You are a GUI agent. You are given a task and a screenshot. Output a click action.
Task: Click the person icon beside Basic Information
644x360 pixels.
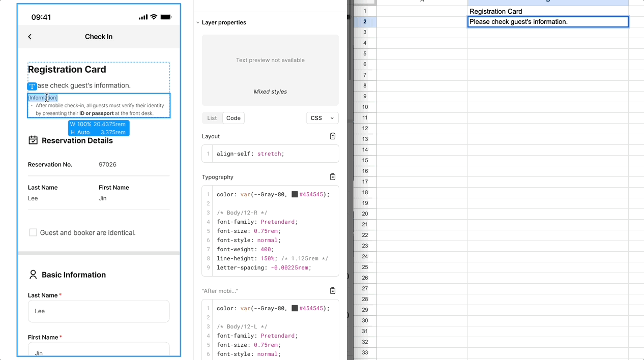[x=33, y=275]
